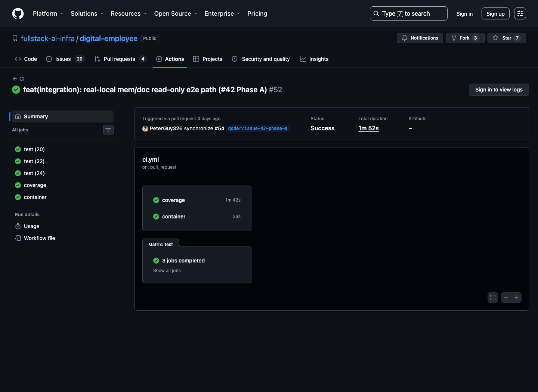
Task: Click the Pull requests count badge 4
Action: pyautogui.click(x=143, y=59)
